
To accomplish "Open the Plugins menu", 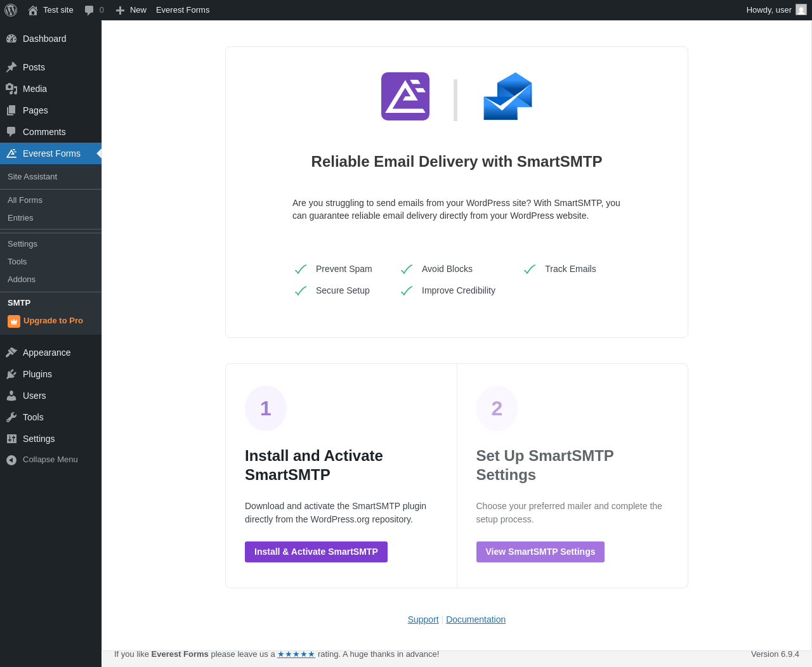I will [x=37, y=374].
